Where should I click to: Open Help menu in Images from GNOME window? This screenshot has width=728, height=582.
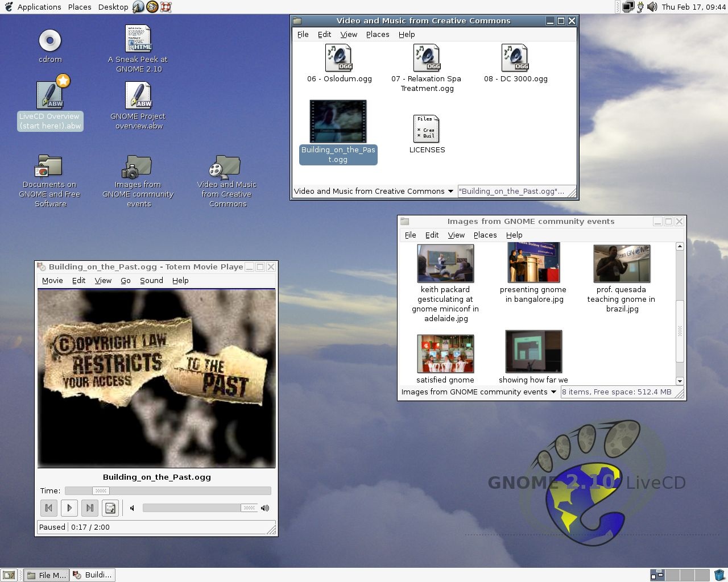click(514, 235)
